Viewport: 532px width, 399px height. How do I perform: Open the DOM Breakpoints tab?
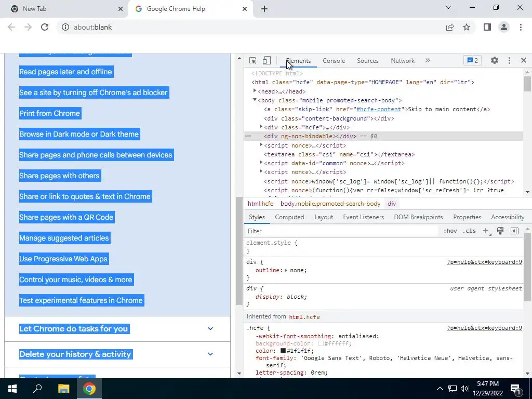coord(418,217)
